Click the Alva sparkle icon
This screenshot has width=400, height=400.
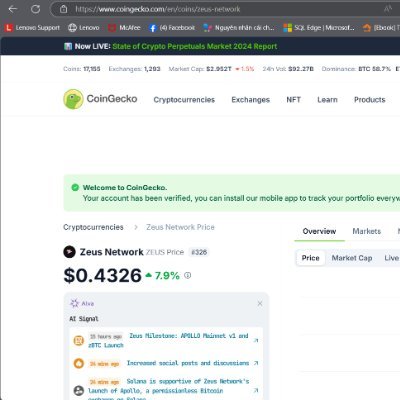coord(74,303)
